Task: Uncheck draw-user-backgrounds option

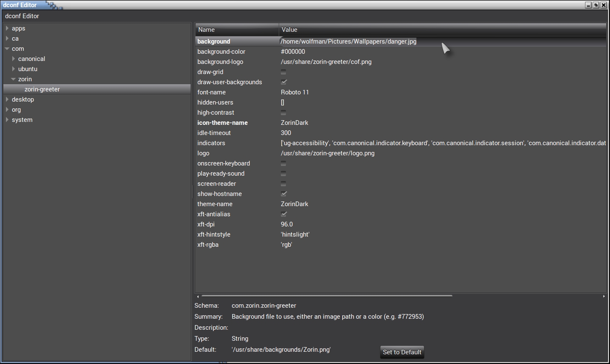Action: [283, 82]
